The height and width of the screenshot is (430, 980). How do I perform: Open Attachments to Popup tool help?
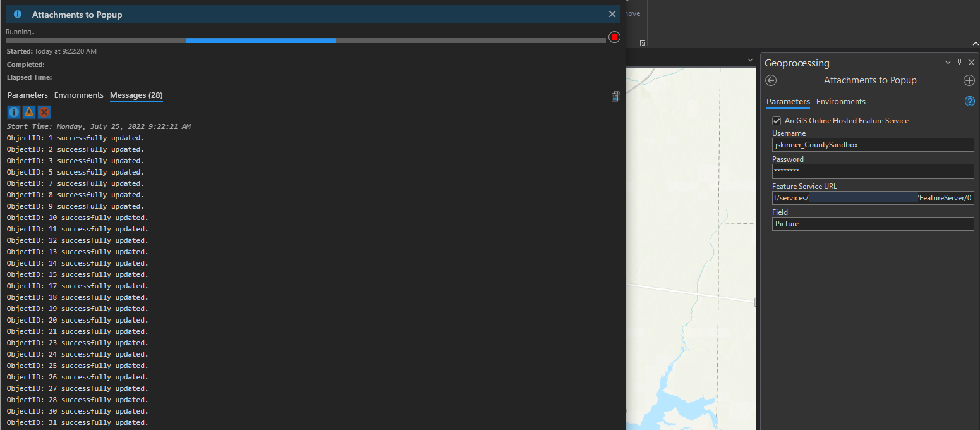(969, 101)
